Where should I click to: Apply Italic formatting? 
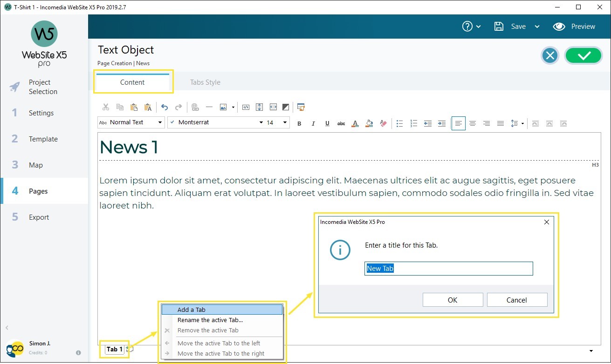pyautogui.click(x=313, y=123)
